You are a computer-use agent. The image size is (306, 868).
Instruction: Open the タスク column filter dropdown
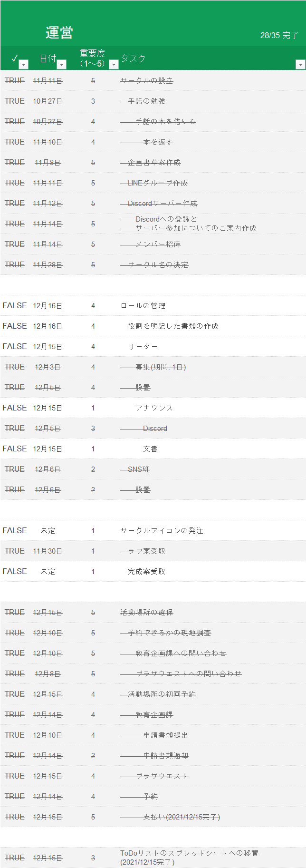click(300, 64)
